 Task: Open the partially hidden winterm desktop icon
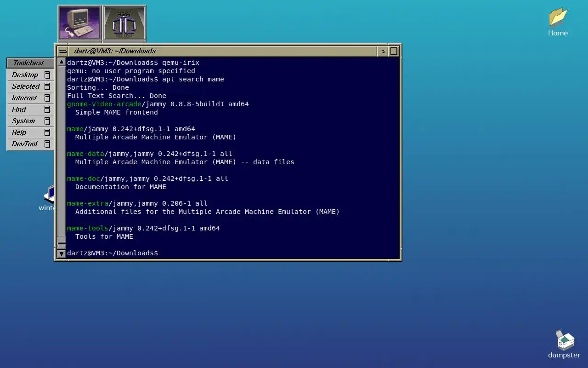48,198
